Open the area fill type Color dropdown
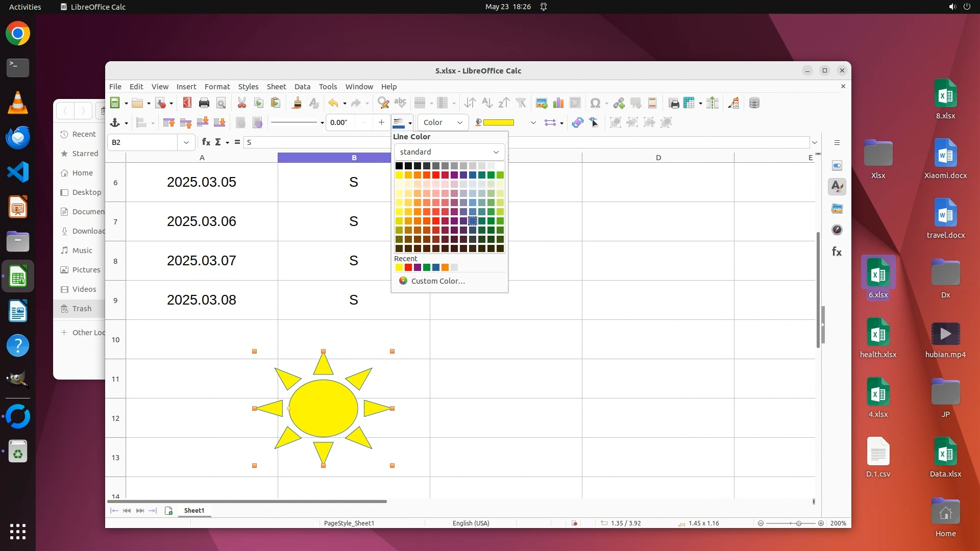980x551 pixels. 443,122
